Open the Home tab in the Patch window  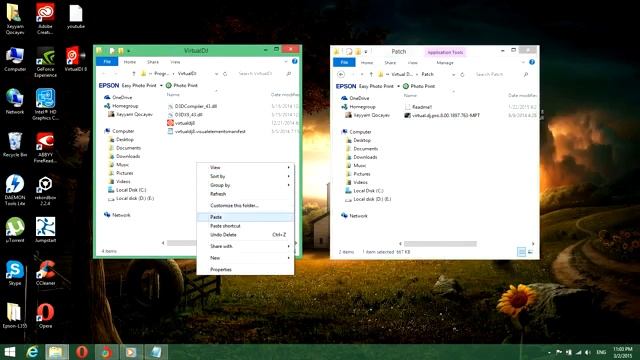tap(367, 63)
